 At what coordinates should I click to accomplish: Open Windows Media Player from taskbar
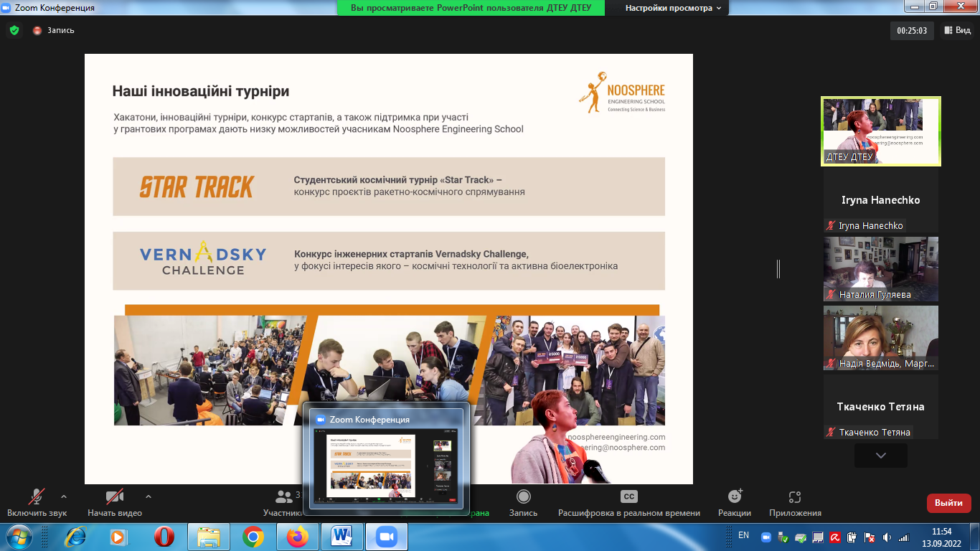118,536
